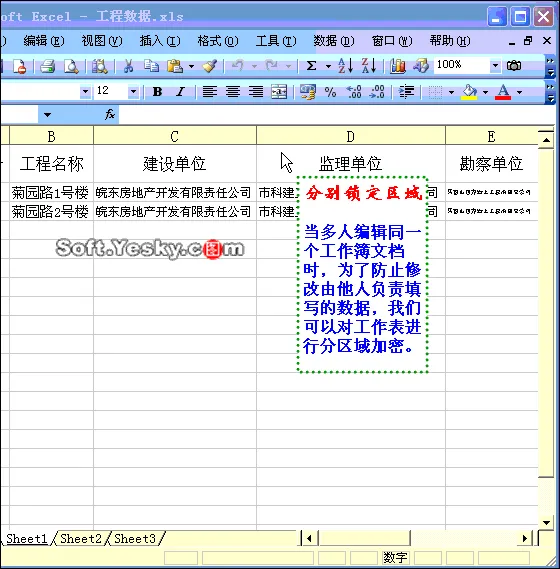Apply red font color A
The image size is (560, 569).
click(503, 92)
